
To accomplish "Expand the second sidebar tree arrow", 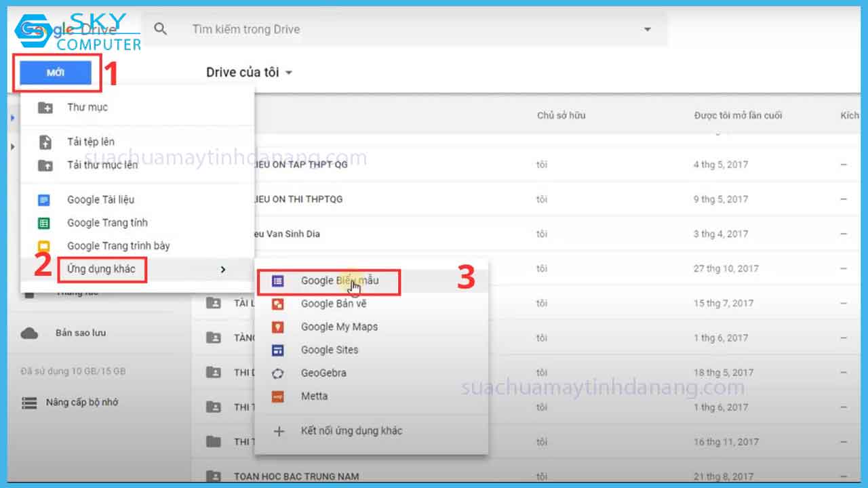I will tap(13, 146).
